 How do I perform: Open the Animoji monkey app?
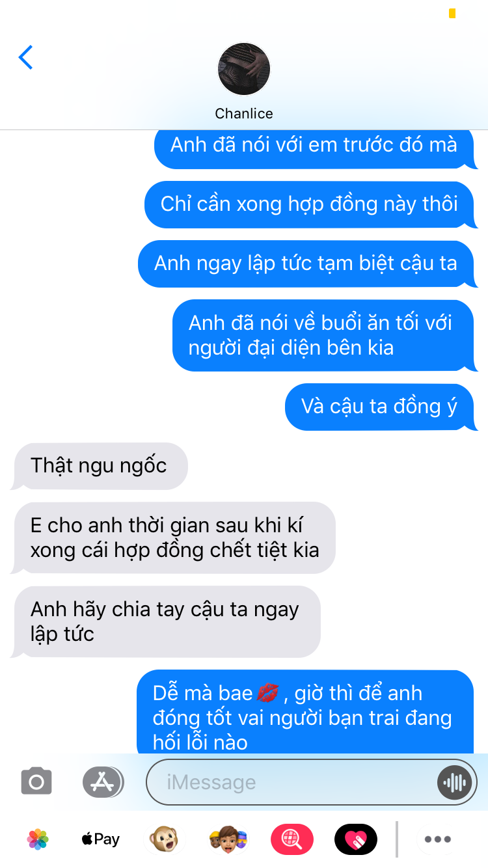click(163, 839)
